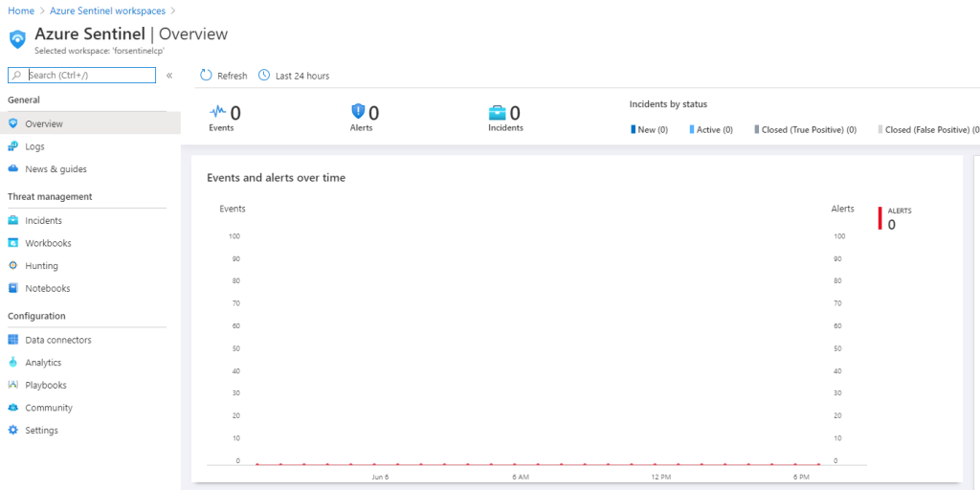Click the Alerts shield icon in summary
The image size is (980, 490).
tap(358, 111)
